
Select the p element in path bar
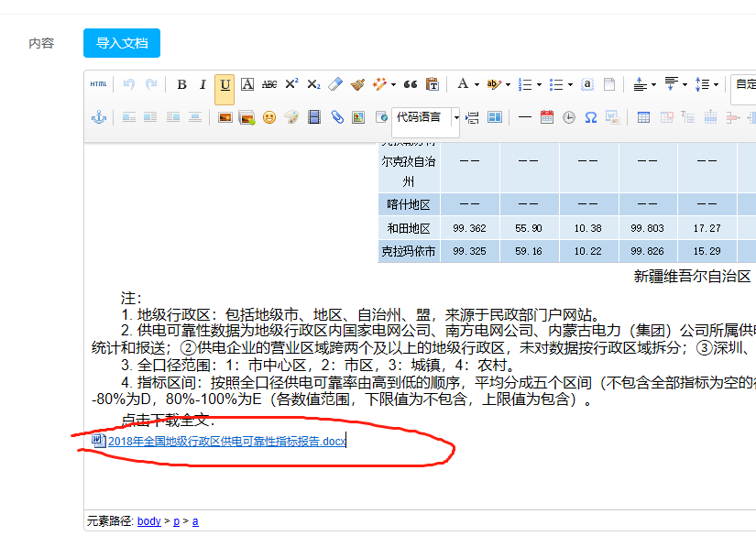[174, 521]
